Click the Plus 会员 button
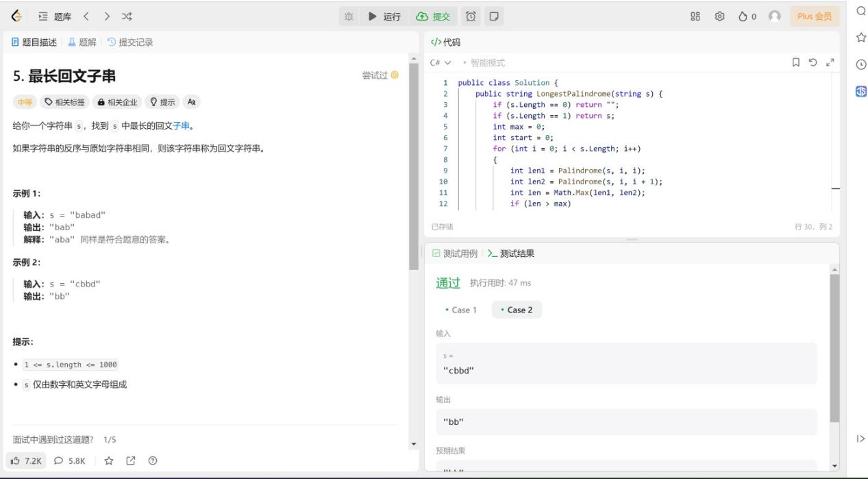Viewport: 868px width, 479px height. point(815,16)
